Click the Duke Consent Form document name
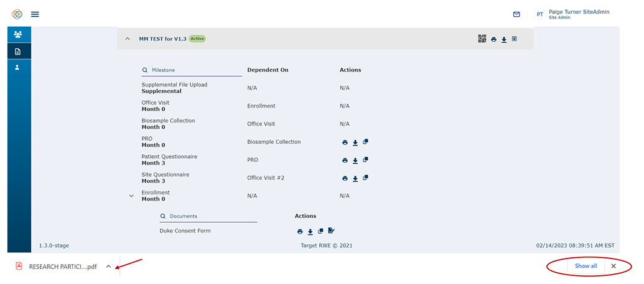This screenshot has height=284, width=644. 185,231
